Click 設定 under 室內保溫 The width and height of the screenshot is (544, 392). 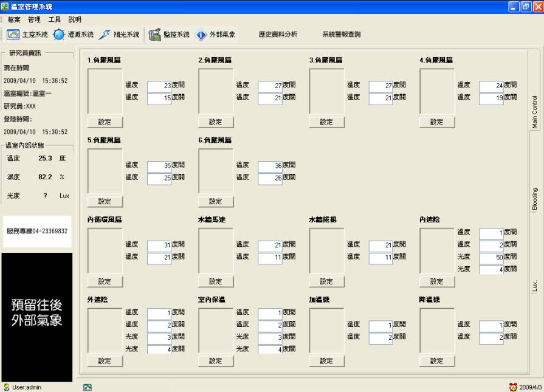[x=216, y=361]
